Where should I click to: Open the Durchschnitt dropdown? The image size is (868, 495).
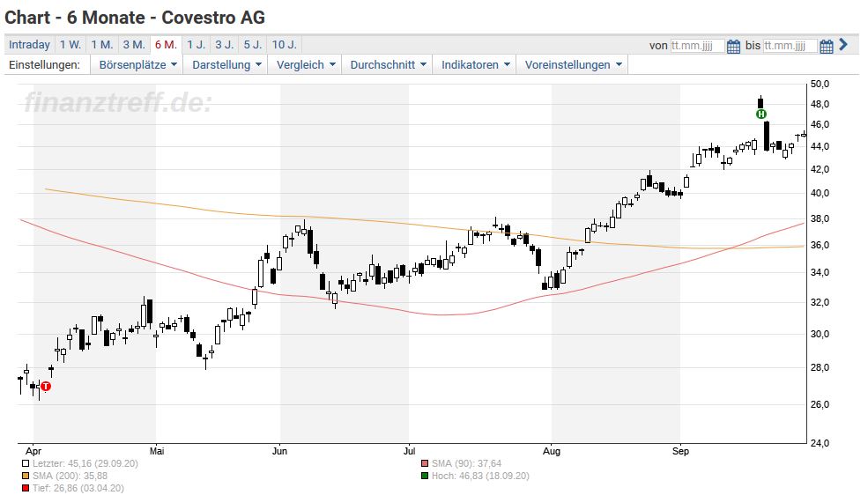(388, 64)
